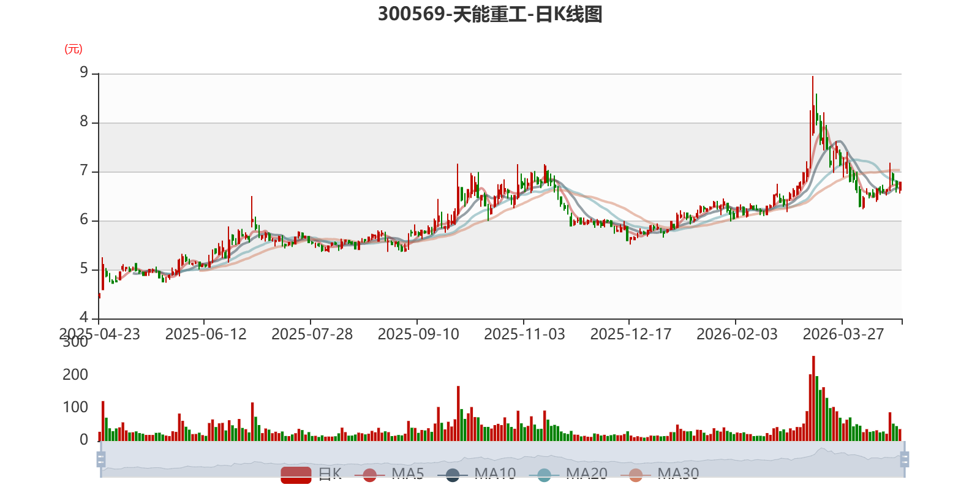Click the 2025-09-10 date axis label

[418, 334]
